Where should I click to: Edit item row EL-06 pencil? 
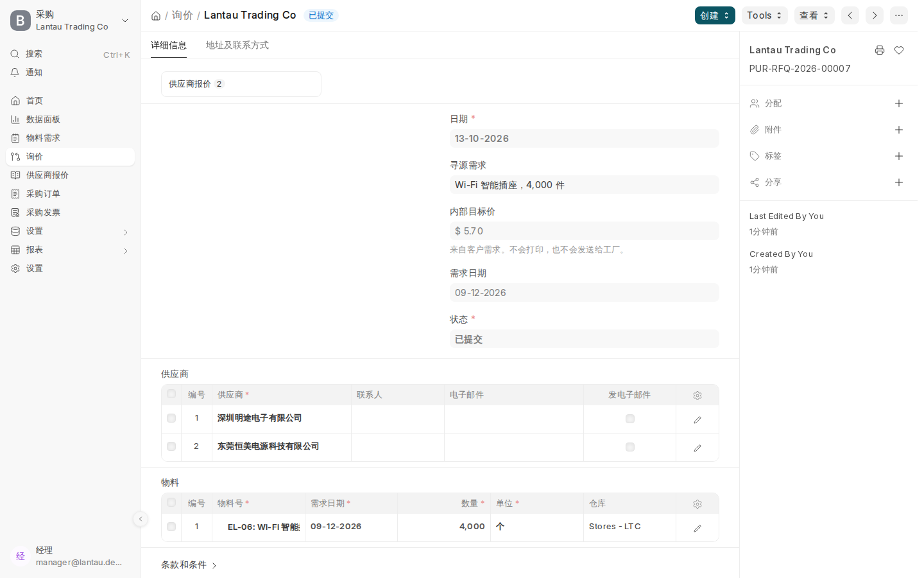697,528
